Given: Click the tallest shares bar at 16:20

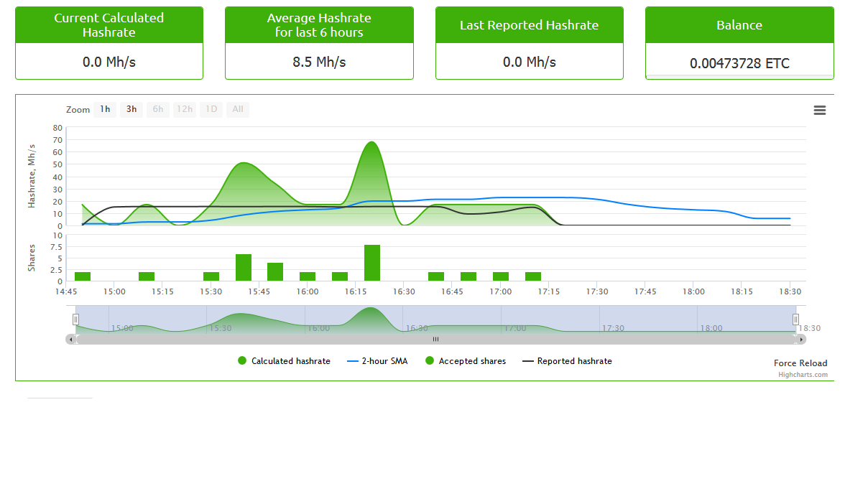Looking at the screenshot, I should (x=372, y=263).
